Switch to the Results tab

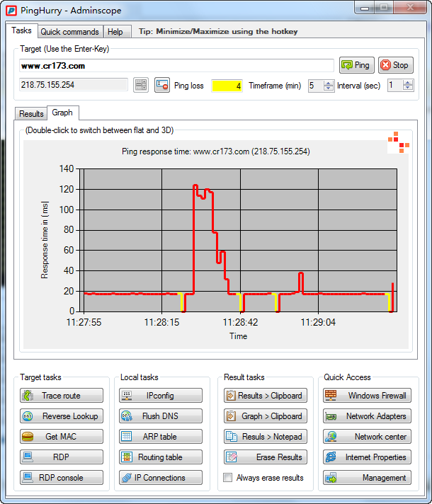click(x=31, y=114)
